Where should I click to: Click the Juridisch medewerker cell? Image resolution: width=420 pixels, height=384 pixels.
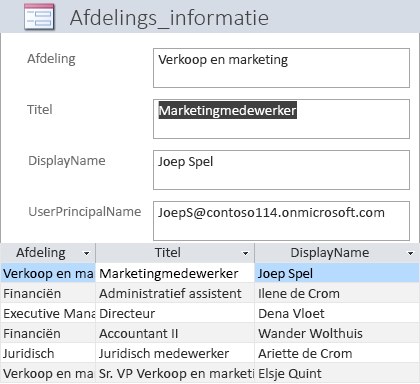[175, 353]
